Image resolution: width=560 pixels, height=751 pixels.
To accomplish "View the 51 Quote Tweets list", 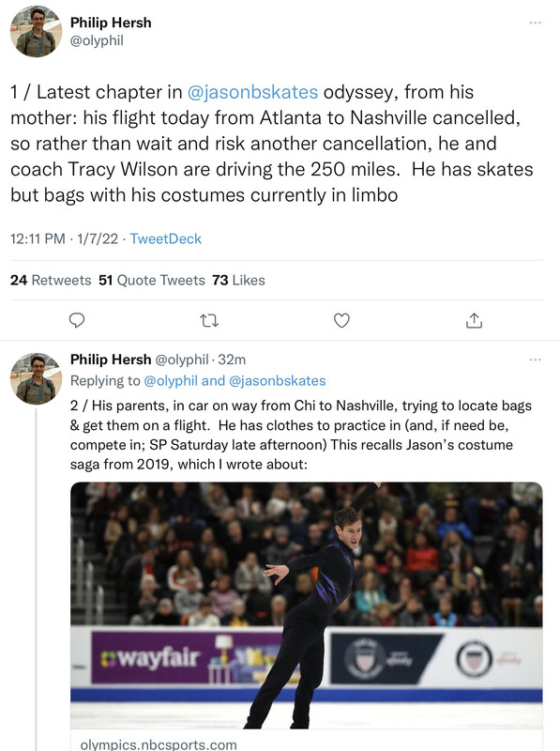I will pos(152,280).
